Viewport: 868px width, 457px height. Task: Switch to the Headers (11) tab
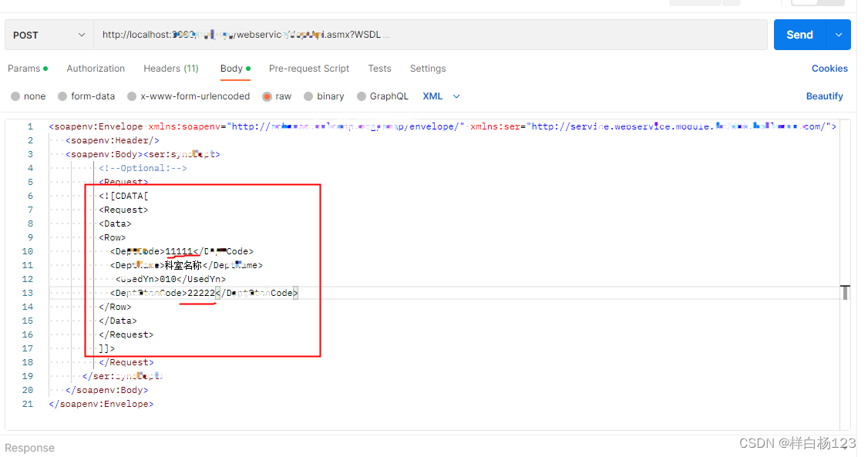(170, 69)
